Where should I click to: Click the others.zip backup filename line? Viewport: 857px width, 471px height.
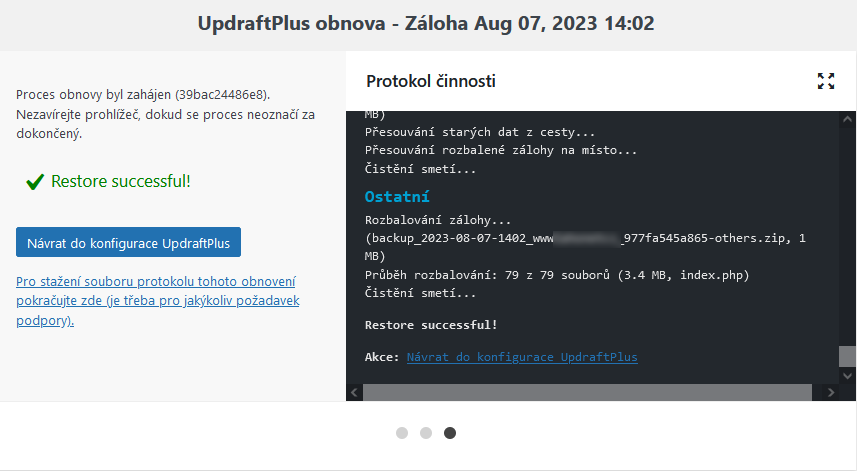585,238
